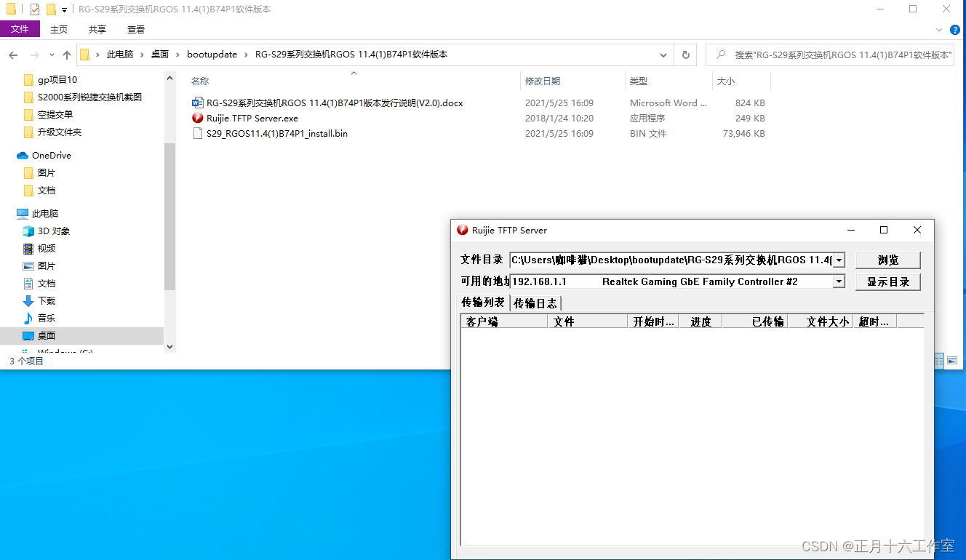Click the 进度 column header in transfer list
The image size is (966, 560).
(x=700, y=321)
